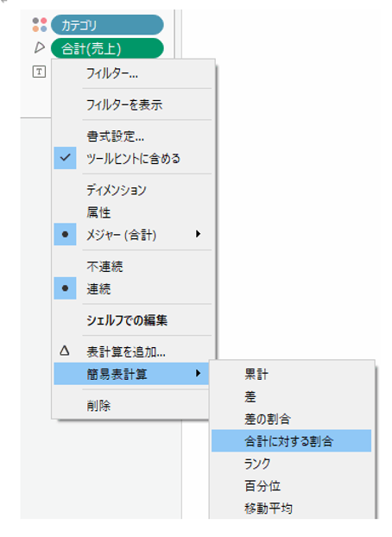This screenshot has height=537, width=392.
Task: Open the 合計(売上) green pill
Action: coord(107,48)
